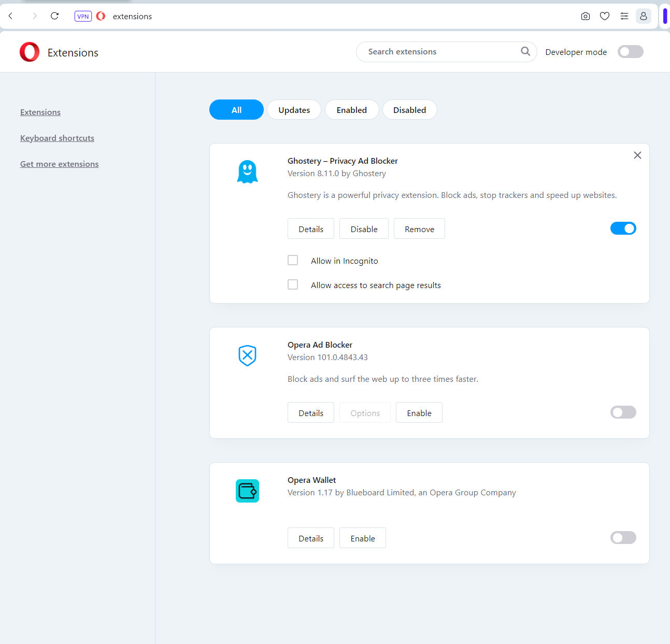Open bookmarks via the heart icon
The width and height of the screenshot is (670, 644).
[604, 16]
